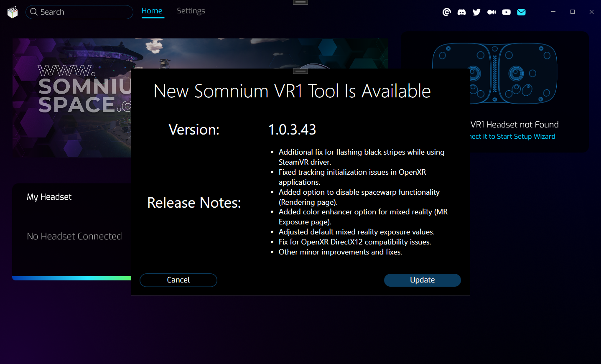This screenshot has height=364, width=601.
Task: Click the 'Version:' label
Action: (x=194, y=130)
